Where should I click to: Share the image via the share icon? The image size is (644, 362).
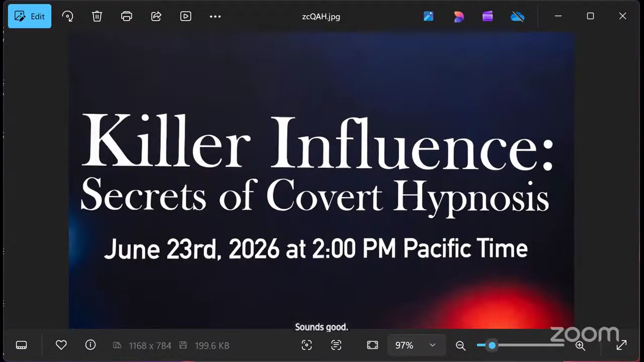156,16
